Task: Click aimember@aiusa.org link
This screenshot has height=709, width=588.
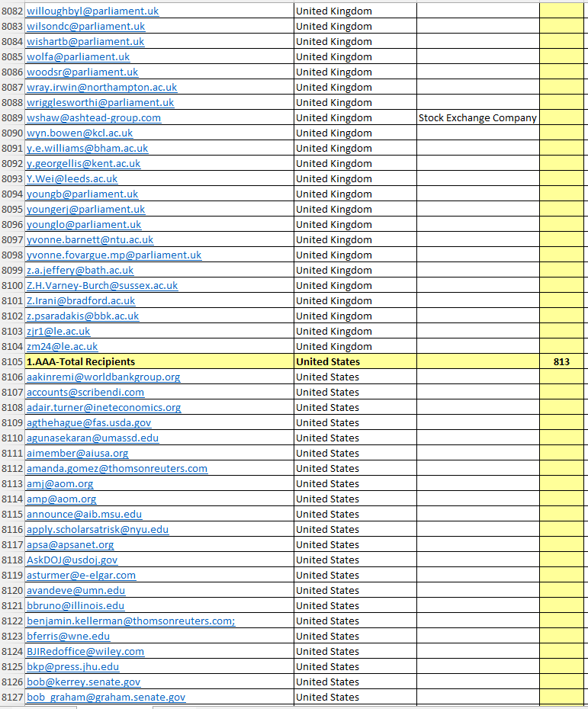Action: coord(77,454)
